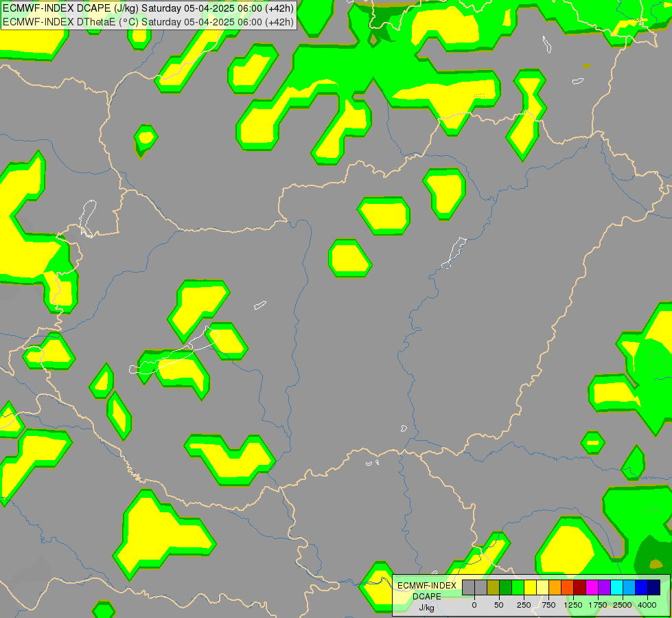
Task: Click the legend value 50
Action: point(499,605)
